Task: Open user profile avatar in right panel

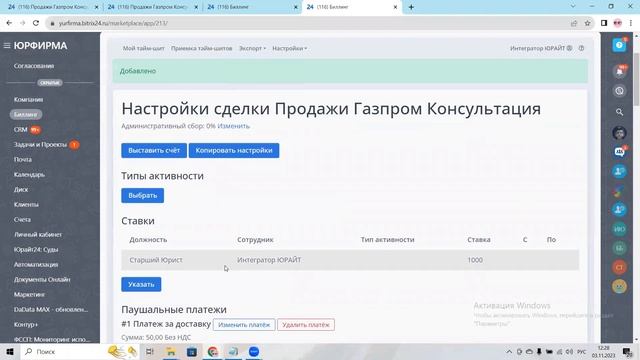Action: pyautogui.click(x=620, y=133)
